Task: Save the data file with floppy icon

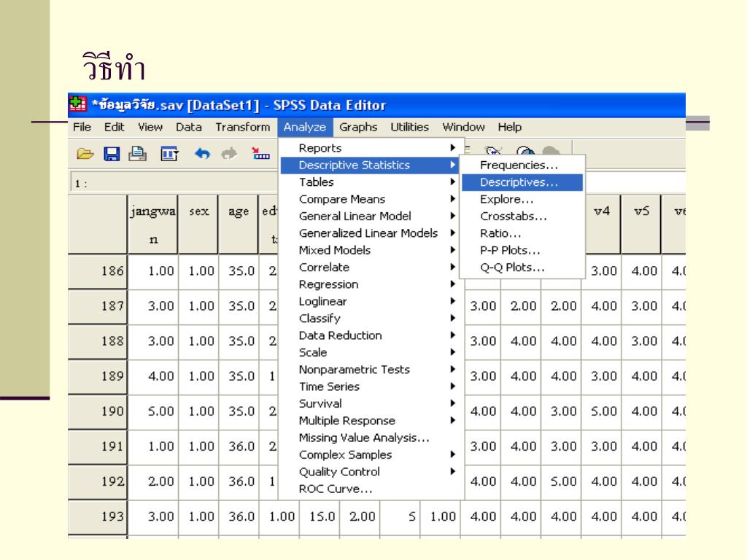Action: [112, 153]
